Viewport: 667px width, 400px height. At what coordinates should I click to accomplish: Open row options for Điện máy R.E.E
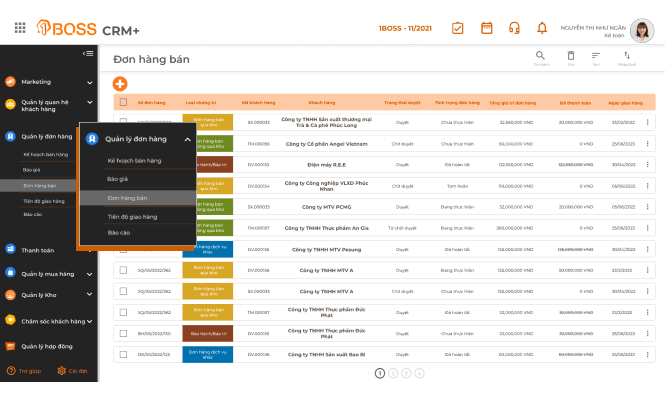(x=647, y=165)
